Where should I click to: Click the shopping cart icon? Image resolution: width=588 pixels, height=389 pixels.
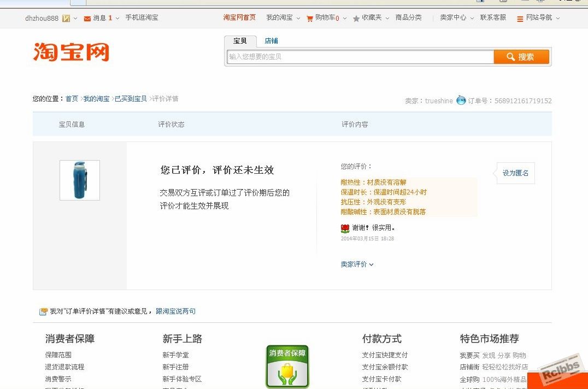click(x=310, y=19)
